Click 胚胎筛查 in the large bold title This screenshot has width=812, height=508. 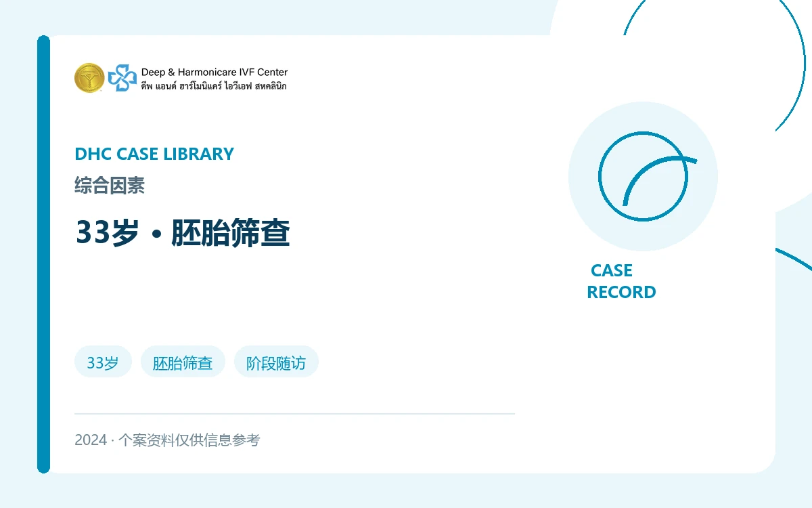click(231, 233)
